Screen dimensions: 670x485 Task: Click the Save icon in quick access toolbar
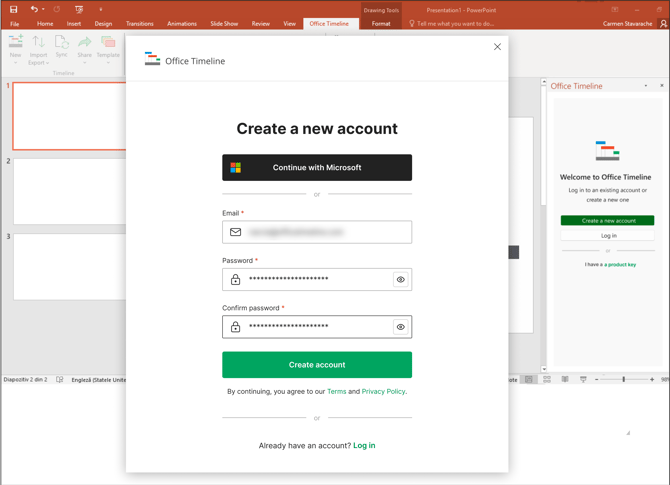[13, 9]
